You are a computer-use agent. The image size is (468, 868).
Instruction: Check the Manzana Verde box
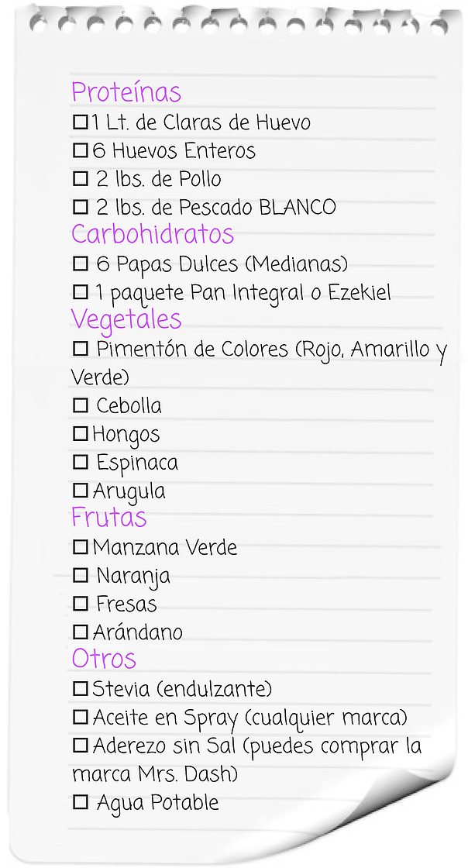(81, 547)
